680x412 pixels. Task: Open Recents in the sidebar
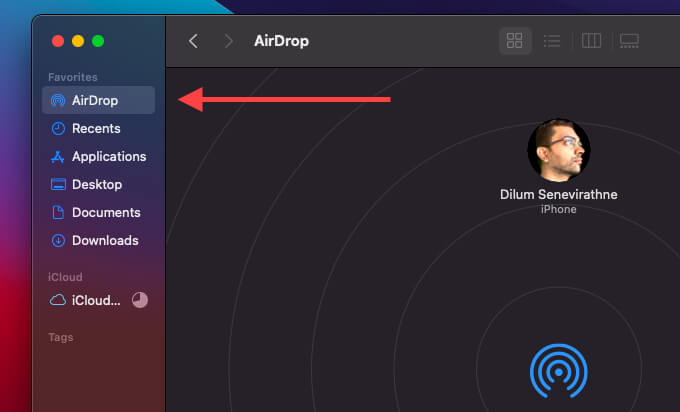(98, 128)
